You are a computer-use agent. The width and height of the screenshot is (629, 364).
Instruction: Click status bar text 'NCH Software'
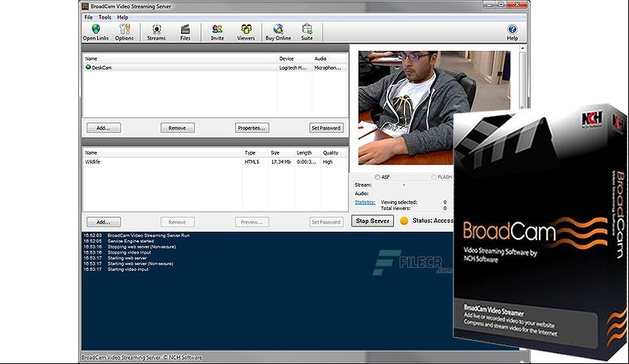click(x=186, y=357)
